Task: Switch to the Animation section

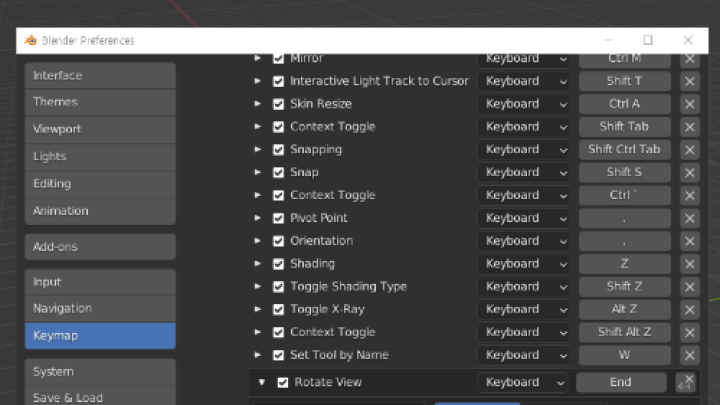Action: pyautogui.click(x=100, y=211)
